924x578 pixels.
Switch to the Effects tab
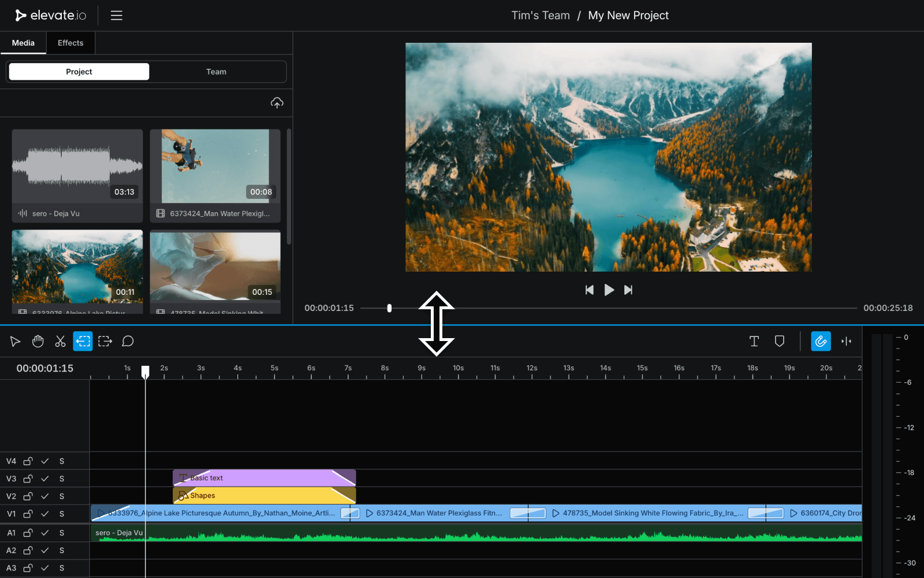(x=70, y=43)
